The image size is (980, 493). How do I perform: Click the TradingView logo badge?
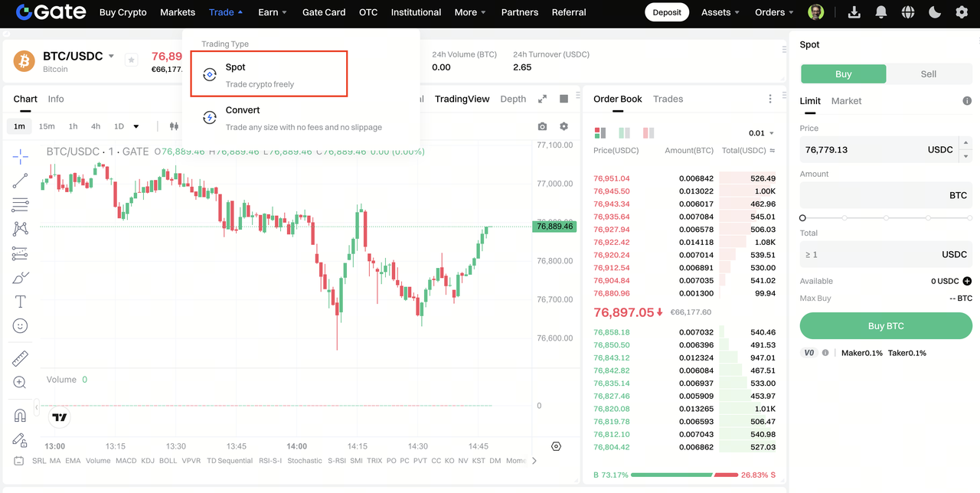[x=59, y=417]
